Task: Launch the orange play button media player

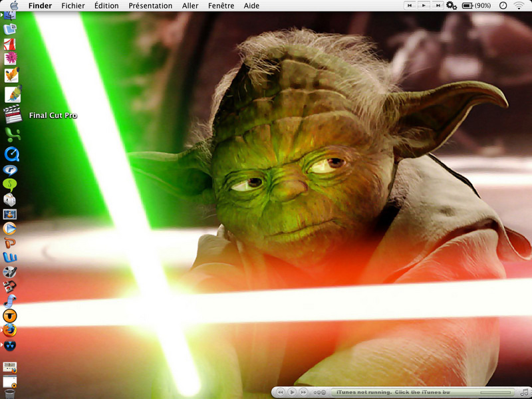Action: 9,229
